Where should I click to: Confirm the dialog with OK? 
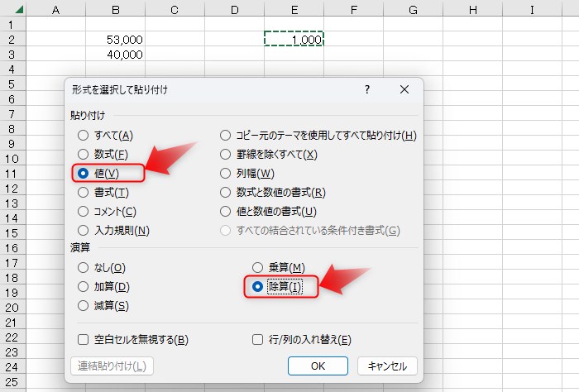(318, 366)
